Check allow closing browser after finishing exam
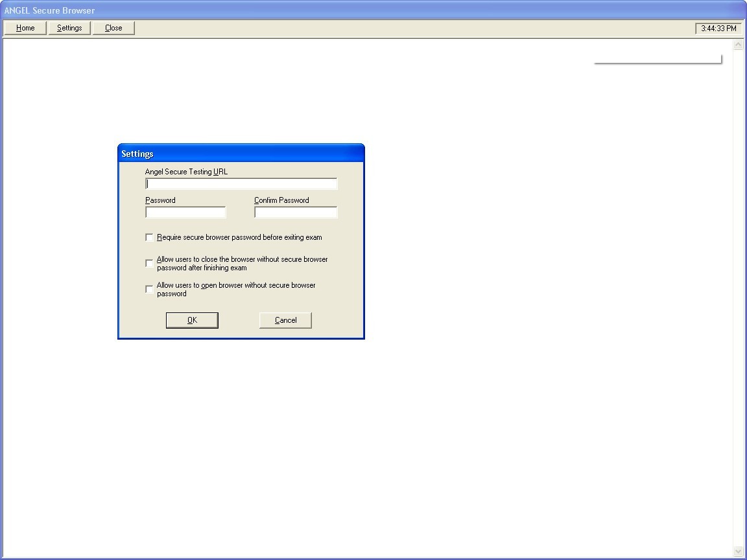 (x=149, y=263)
